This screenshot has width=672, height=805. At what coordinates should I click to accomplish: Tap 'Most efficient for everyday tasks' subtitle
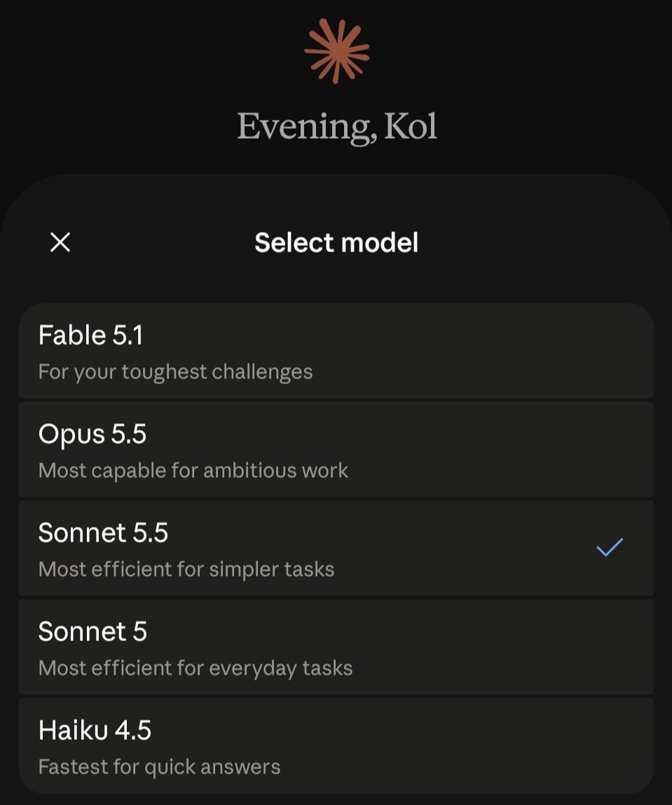(196, 668)
